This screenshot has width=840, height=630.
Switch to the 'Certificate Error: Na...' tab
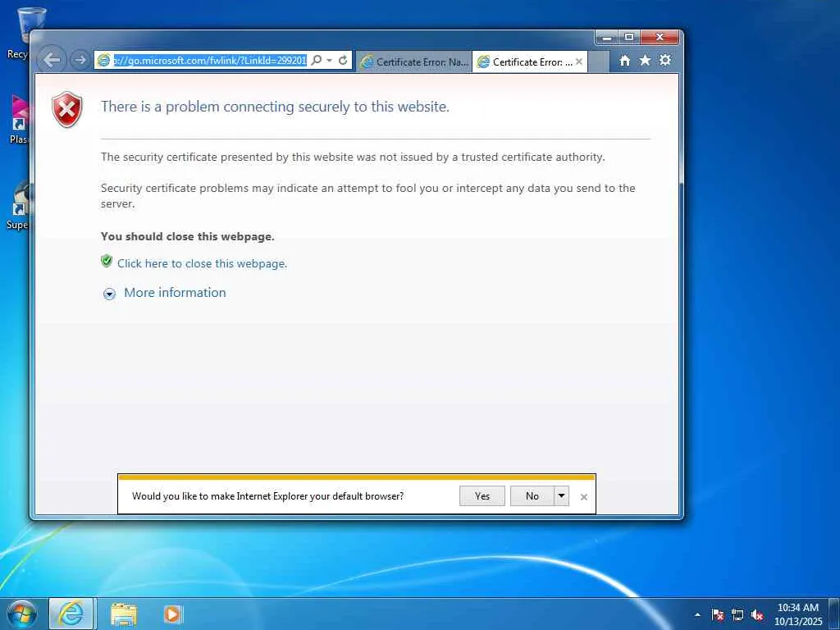pos(414,62)
